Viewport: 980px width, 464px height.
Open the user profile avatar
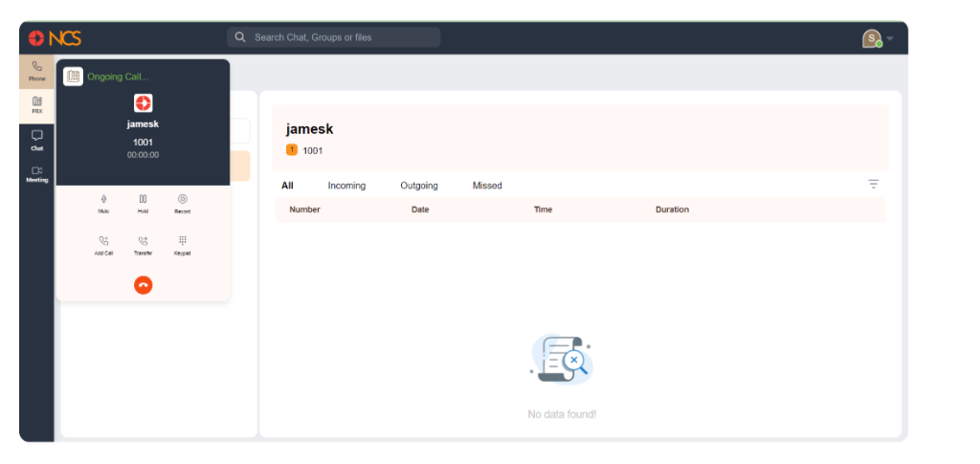(x=872, y=38)
